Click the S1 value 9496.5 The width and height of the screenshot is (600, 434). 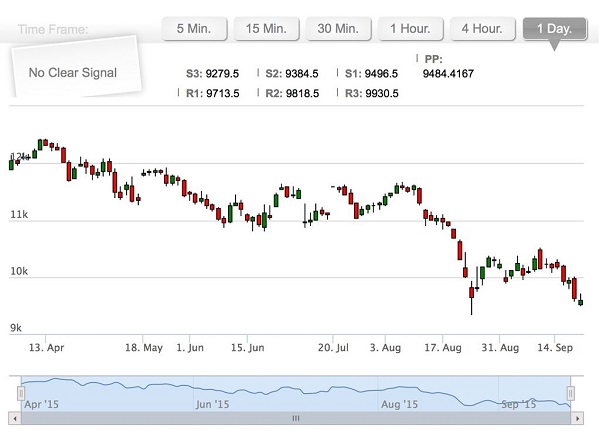pyautogui.click(x=381, y=73)
